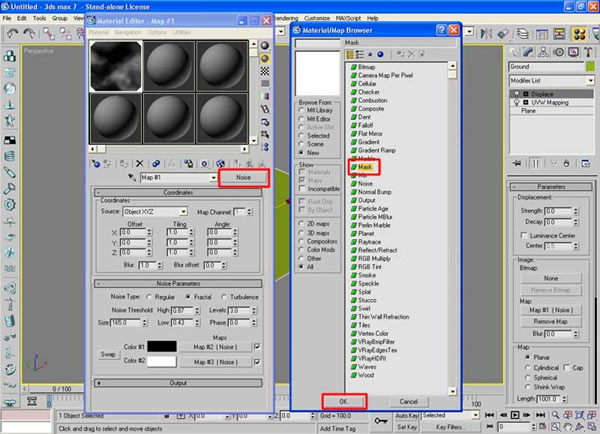The image size is (600, 434).
Task: Open the Customize menu
Action: [x=317, y=18]
